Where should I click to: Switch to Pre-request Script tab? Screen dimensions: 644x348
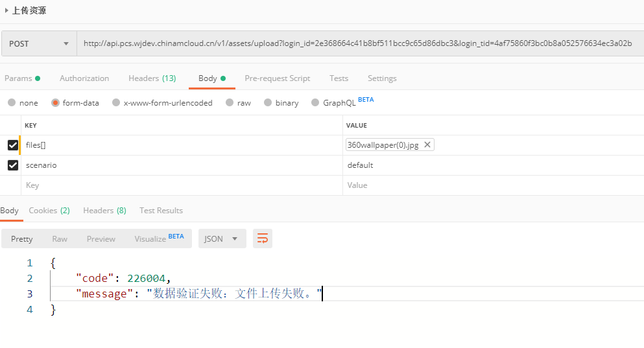277,78
